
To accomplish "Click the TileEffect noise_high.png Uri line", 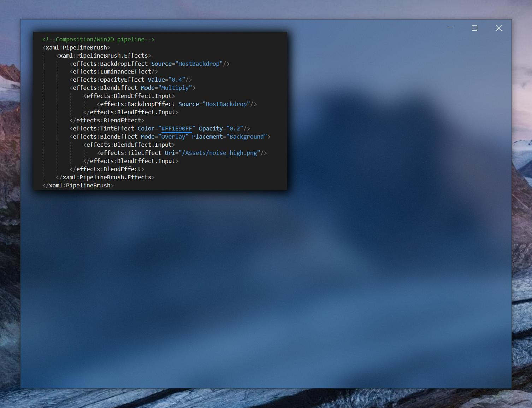I will coord(182,153).
